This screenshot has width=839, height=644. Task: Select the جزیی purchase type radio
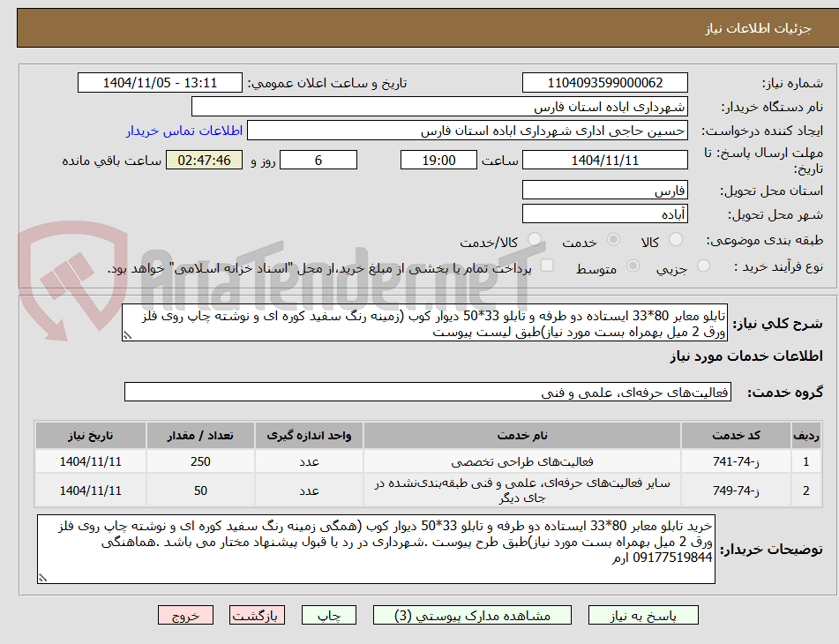click(x=703, y=266)
